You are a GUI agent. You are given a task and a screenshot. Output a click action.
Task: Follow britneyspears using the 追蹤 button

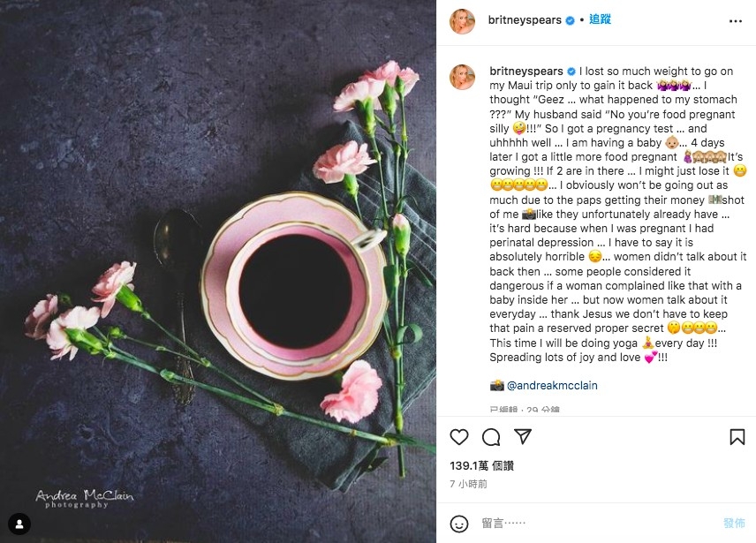[x=601, y=19]
